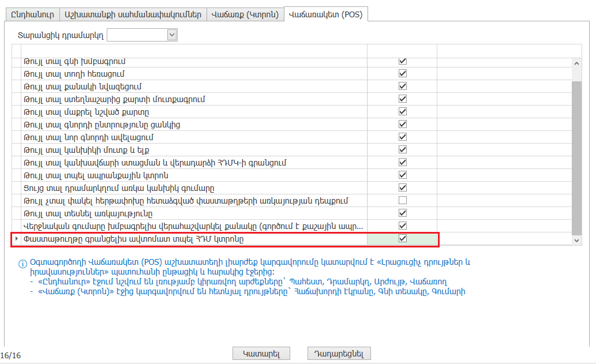Click the blue info icon beside the note
The height and width of the screenshot is (364, 596).
pos(23,264)
